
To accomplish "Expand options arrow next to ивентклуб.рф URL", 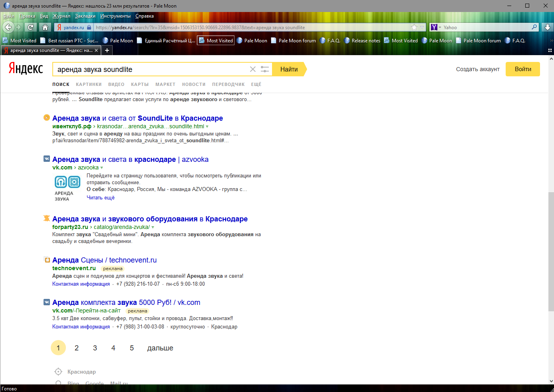I will [x=207, y=127].
